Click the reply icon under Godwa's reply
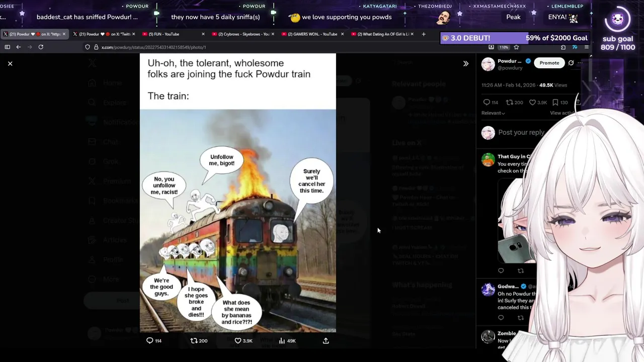This screenshot has width=644, height=362. click(501, 318)
